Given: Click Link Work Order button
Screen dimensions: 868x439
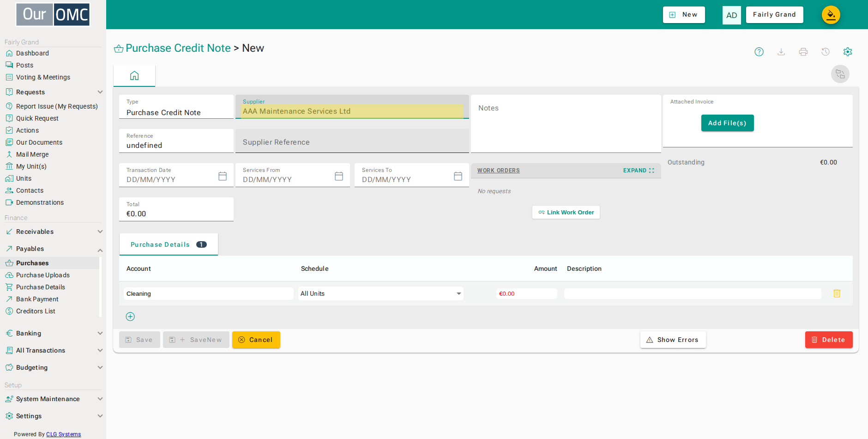Looking at the screenshot, I should click(x=566, y=212).
